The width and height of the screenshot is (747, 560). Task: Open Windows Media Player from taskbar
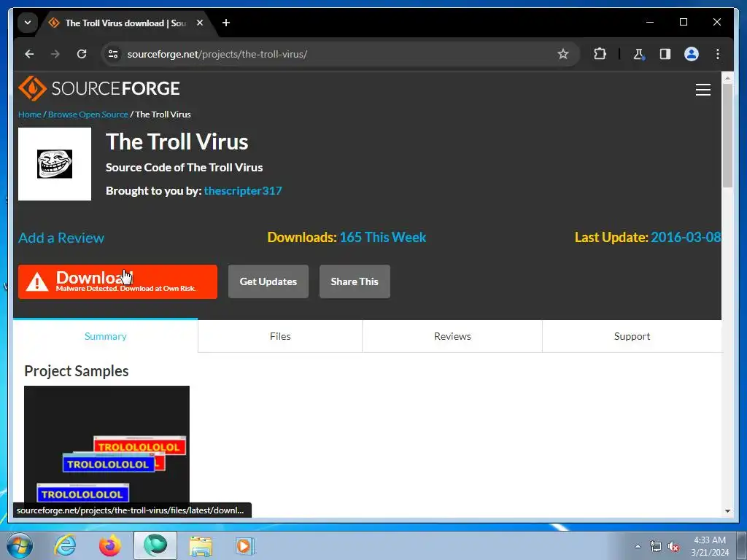(245, 545)
